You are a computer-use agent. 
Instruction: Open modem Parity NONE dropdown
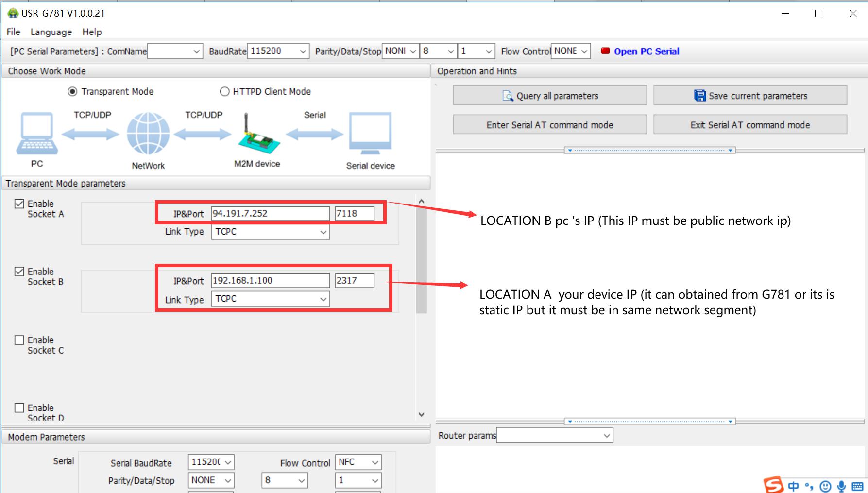point(211,480)
